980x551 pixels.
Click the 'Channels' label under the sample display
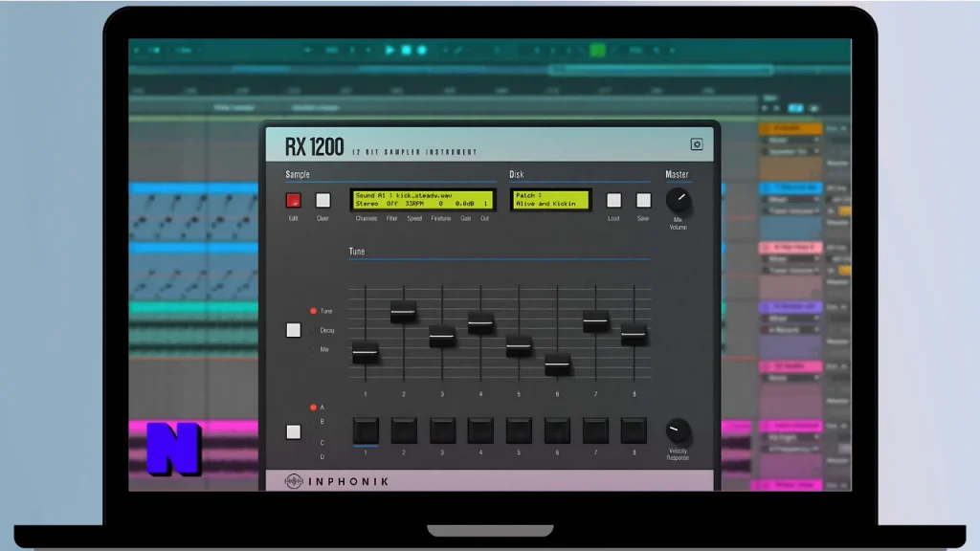coord(367,219)
